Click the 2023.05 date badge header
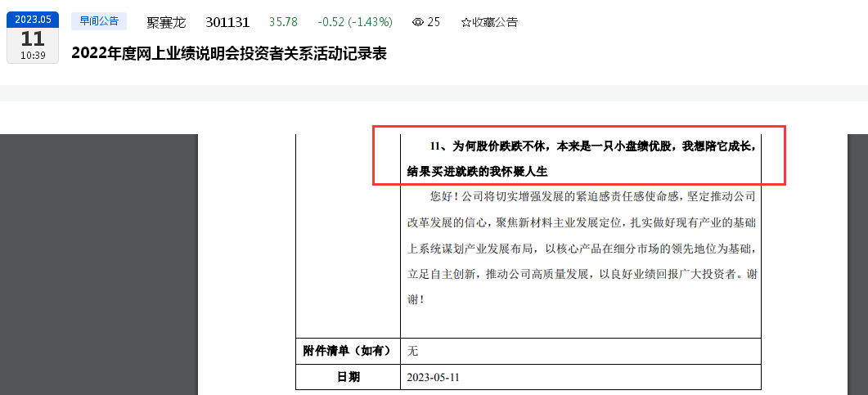The width and height of the screenshot is (868, 395). tap(33, 20)
